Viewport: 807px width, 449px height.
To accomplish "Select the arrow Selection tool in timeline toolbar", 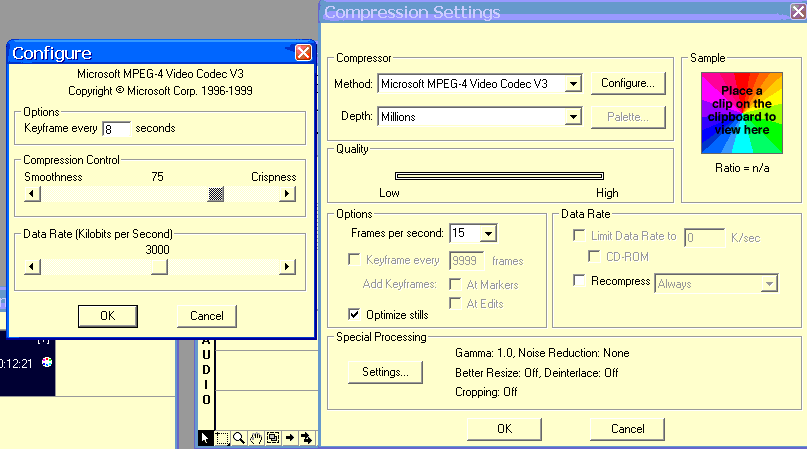I will [x=205, y=438].
